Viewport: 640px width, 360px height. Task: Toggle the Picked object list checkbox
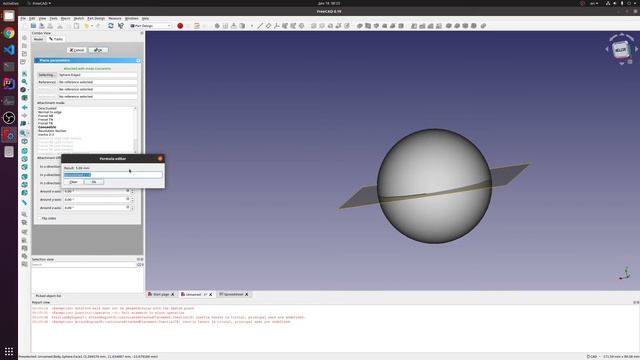coord(34,296)
